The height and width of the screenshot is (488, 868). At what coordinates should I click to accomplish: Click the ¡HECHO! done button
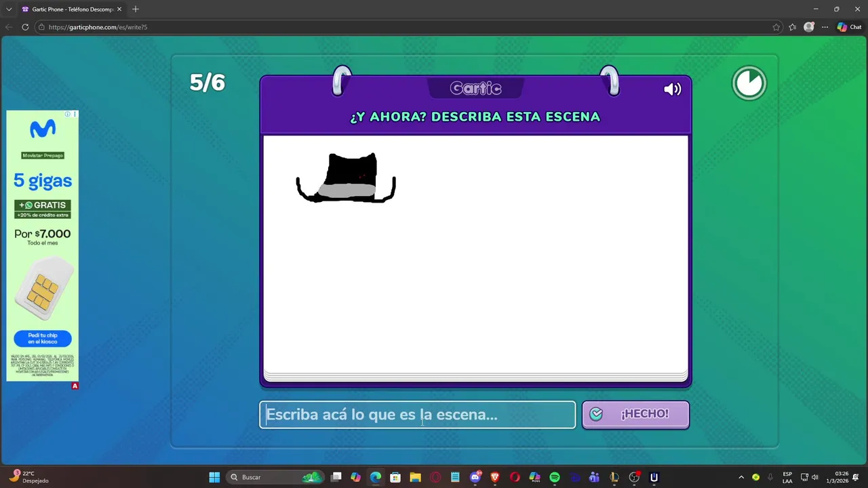[x=635, y=414]
